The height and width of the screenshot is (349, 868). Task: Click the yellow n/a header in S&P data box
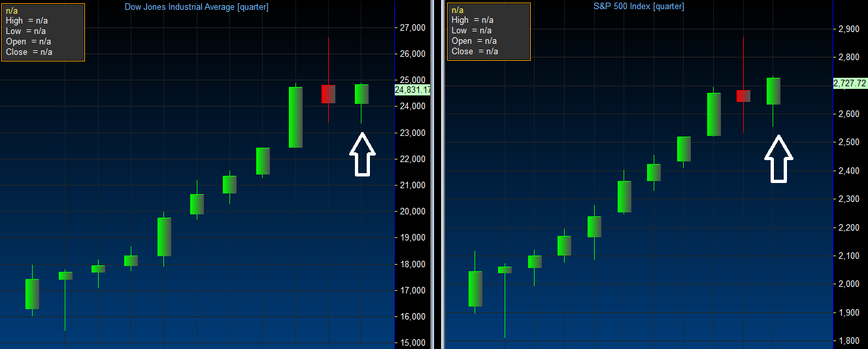click(458, 10)
